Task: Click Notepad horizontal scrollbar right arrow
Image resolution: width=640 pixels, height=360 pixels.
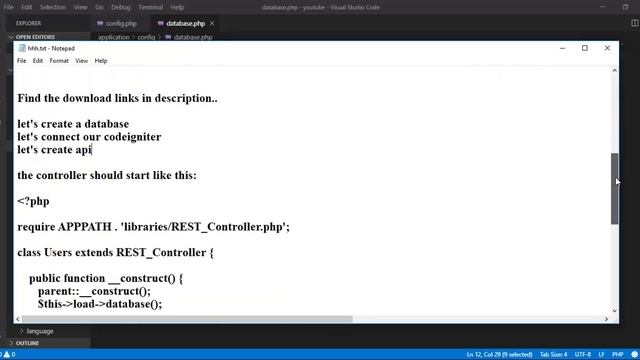Action: (x=607, y=319)
